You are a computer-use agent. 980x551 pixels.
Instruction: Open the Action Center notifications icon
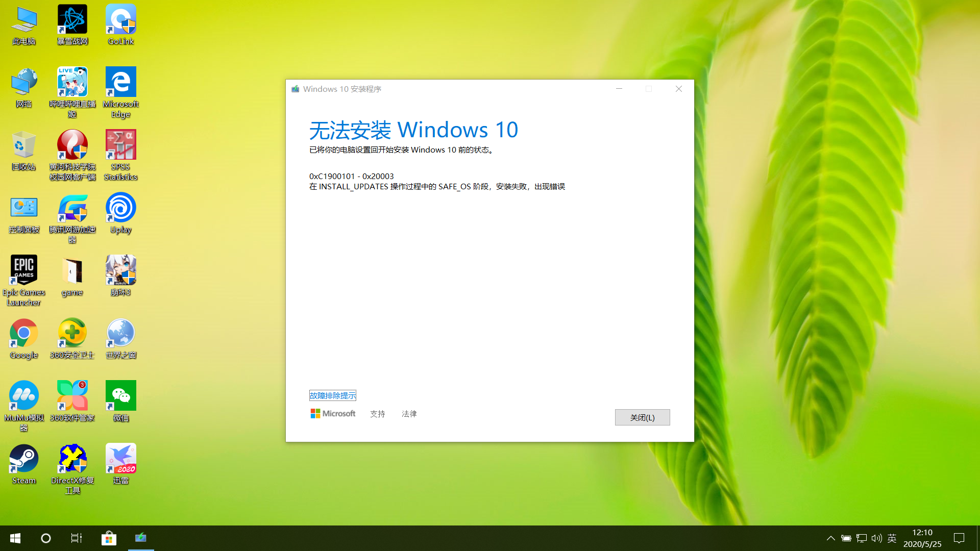tap(959, 538)
